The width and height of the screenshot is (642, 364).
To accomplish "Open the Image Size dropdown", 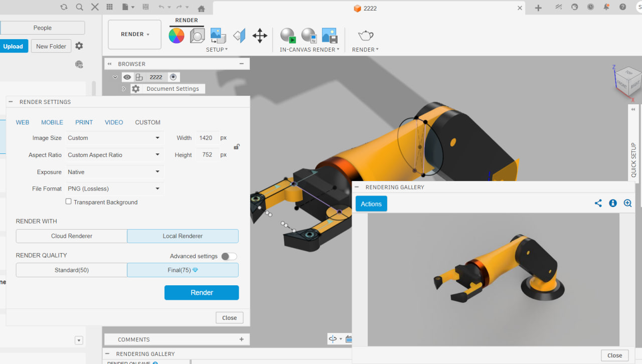I will [x=115, y=138].
